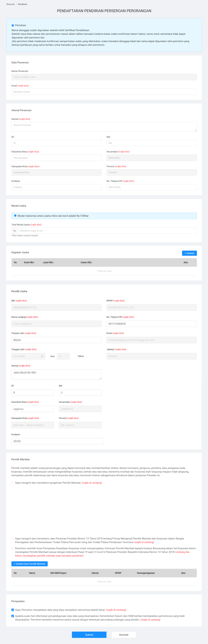Submit the registration form
The width and height of the screenshot is (208, 644).
click(x=89, y=635)
